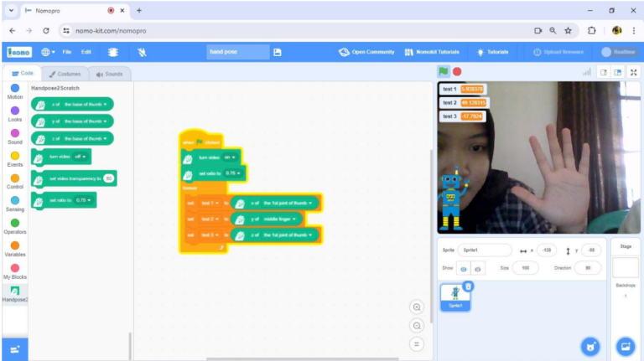Expand the language globe dropdown
Viewport: 644px width, 361px height.
point(47,52)
